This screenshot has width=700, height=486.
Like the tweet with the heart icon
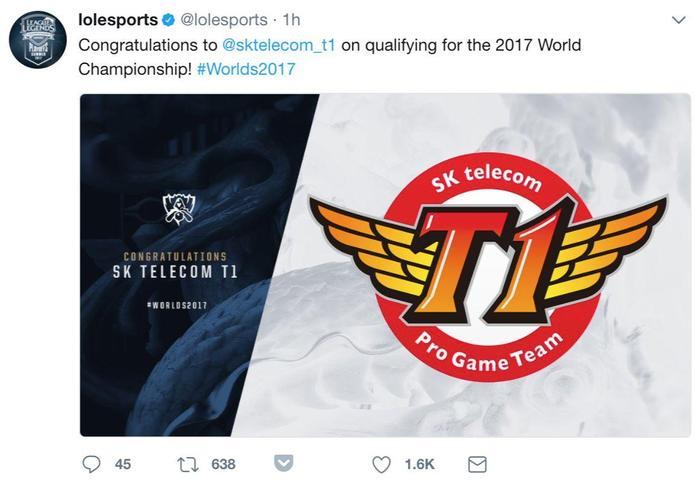[x=382, y=465]
